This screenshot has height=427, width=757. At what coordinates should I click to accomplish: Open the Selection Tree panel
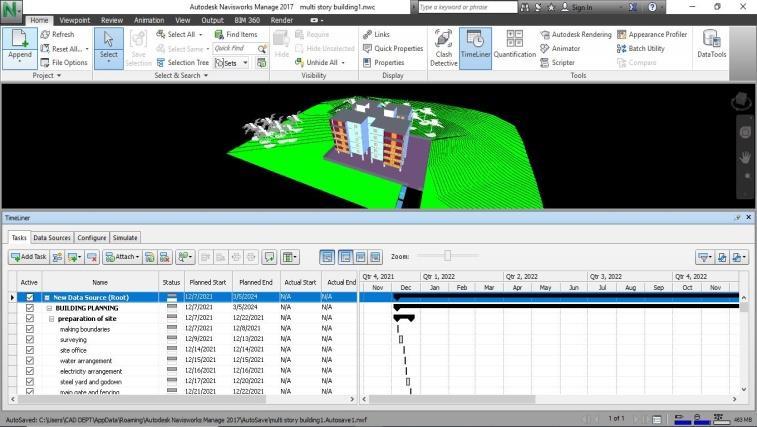pos(182,62)
